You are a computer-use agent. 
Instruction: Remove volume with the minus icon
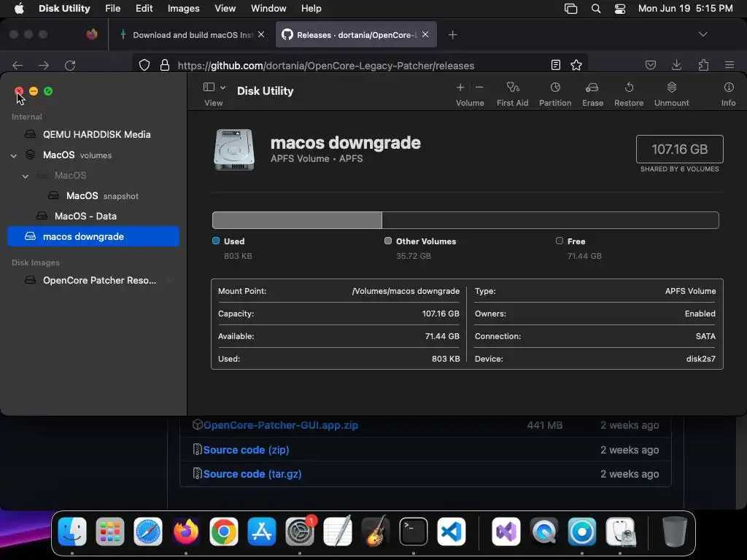479,87
